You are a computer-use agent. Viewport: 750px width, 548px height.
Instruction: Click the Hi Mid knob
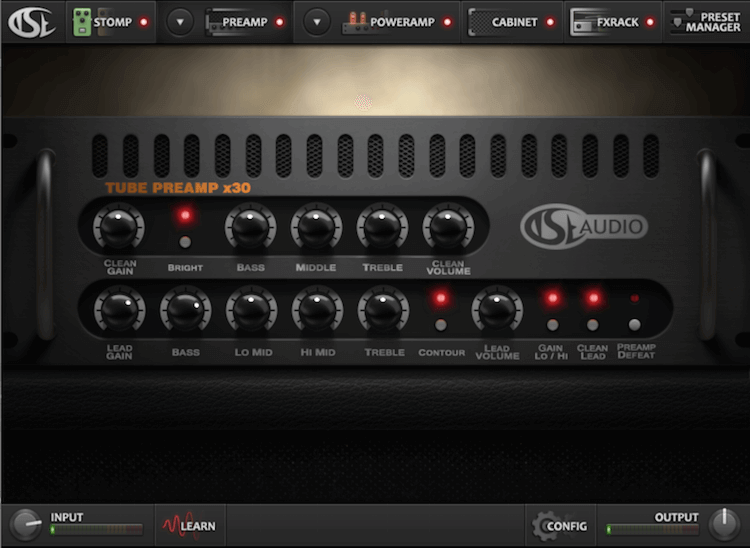point(317,310)
